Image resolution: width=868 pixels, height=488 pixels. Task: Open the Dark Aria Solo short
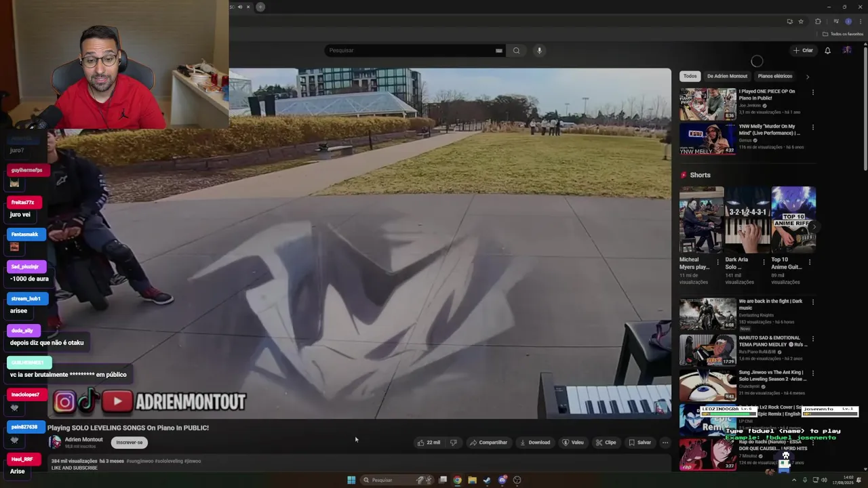click(747, 220)
